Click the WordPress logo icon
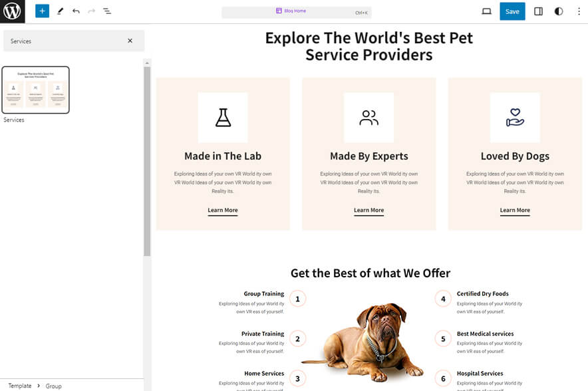Viewport: 588px width, 391px height. point(12,11)
